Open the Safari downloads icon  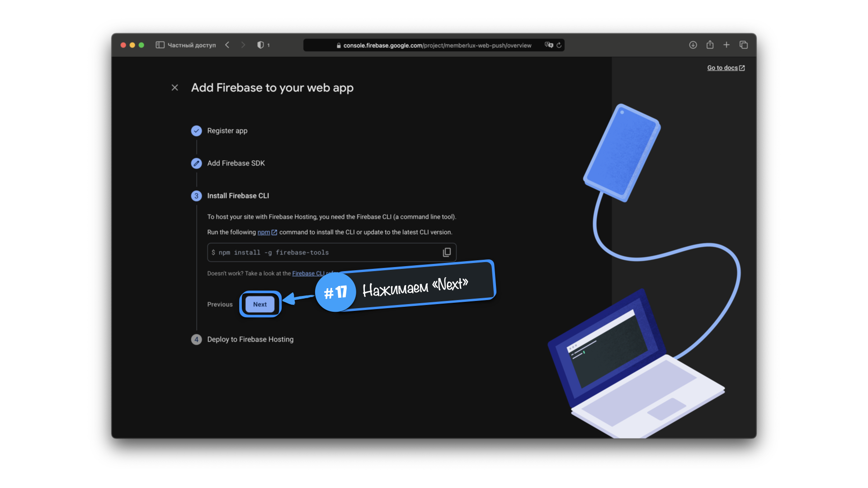pos(693,45)
